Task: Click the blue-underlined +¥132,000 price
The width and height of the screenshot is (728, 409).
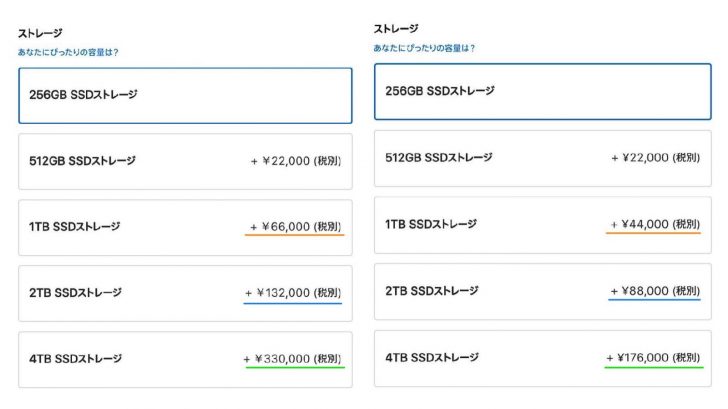Action: tap(293, 293)
